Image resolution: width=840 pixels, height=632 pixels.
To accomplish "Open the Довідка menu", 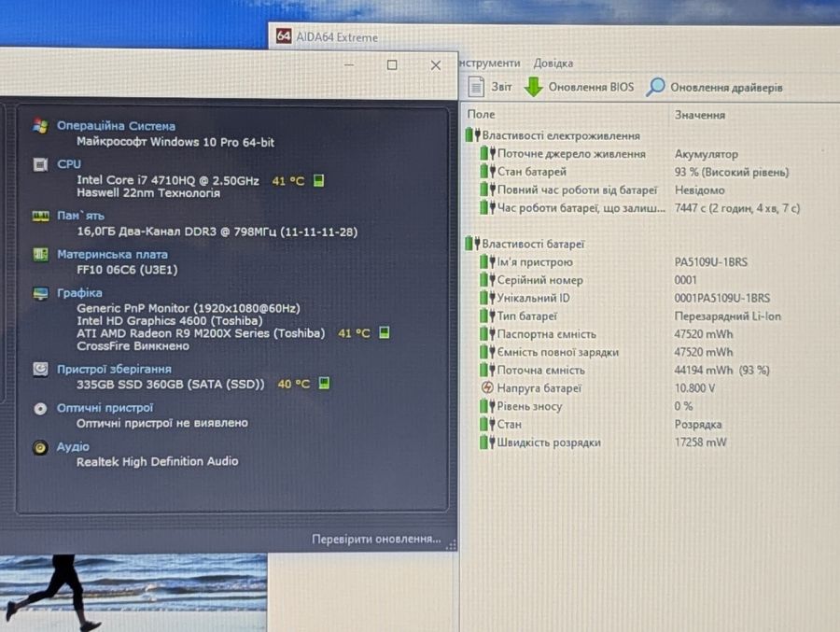I will 553,63.
